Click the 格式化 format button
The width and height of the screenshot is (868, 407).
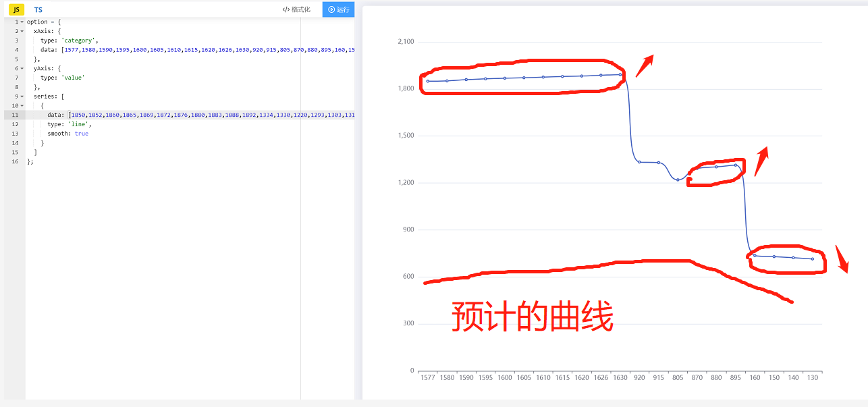coord(300,9)
